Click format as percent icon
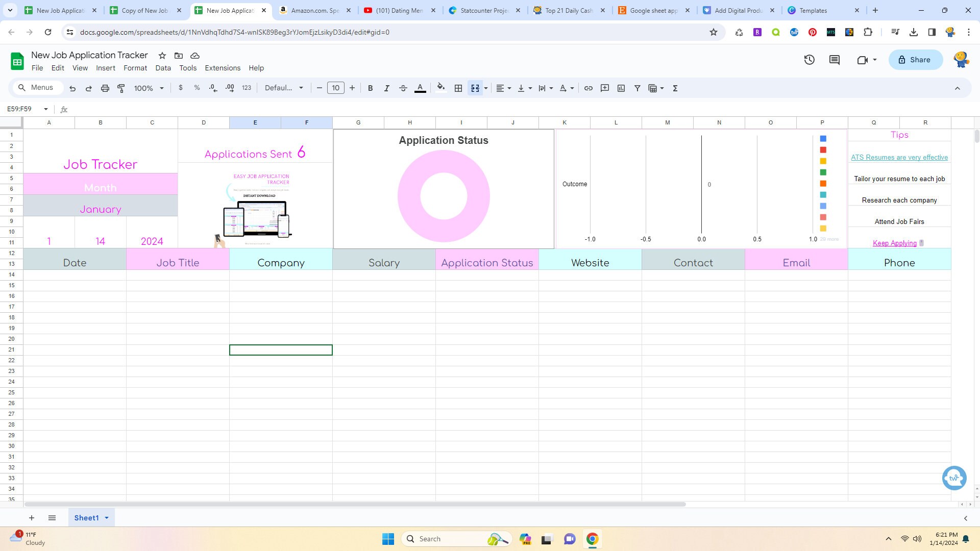This screenshot has height=551, width=980. 197,88
